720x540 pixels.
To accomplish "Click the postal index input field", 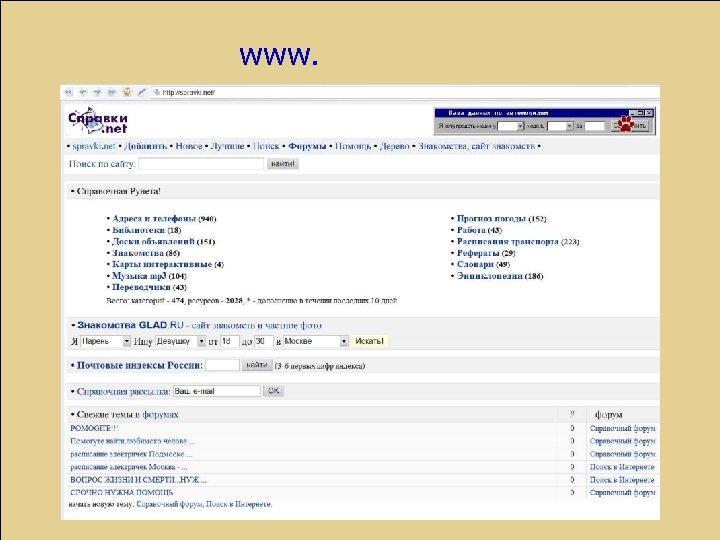I will [222, 365].
